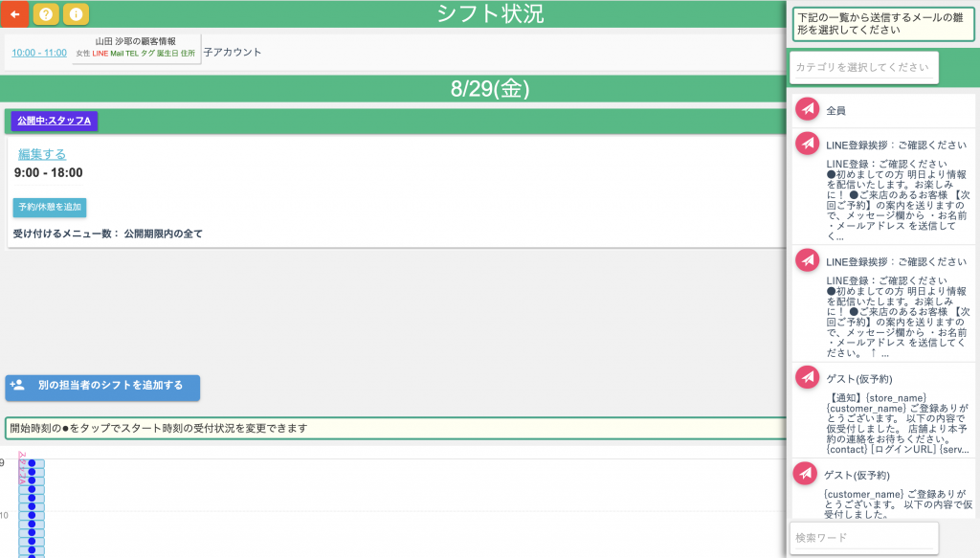Click send icon of second LINE登録挨拶 template
The width and height of the screenshot is (980, 558).
point(808,260)
